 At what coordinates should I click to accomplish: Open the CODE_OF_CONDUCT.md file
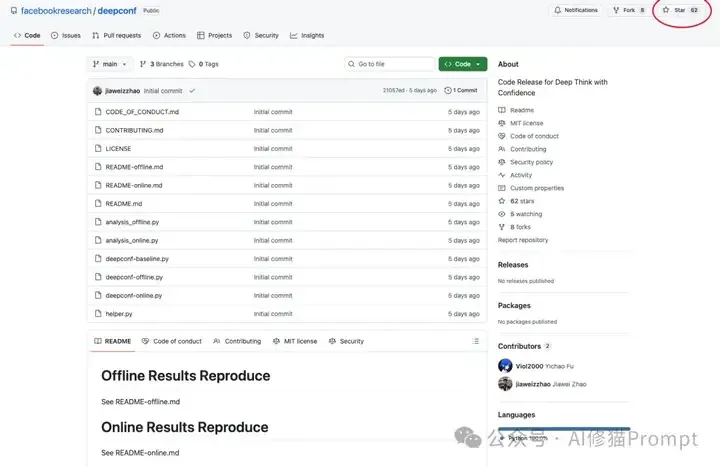(142, 112)
